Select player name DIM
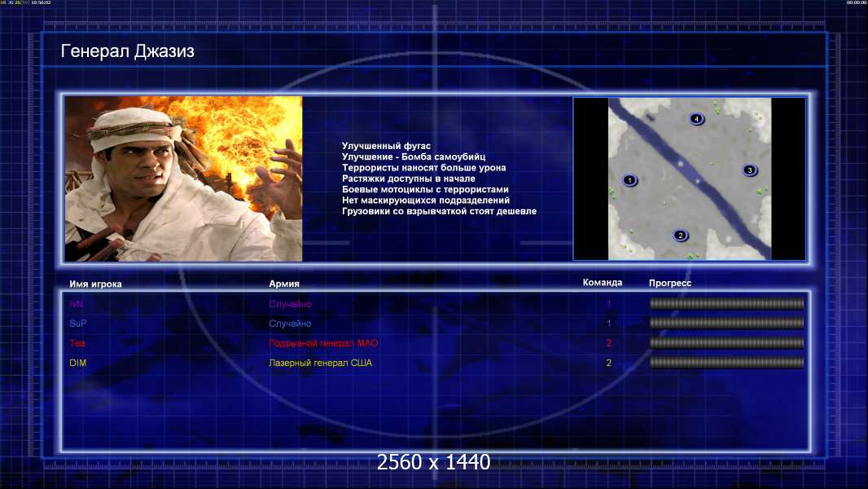 (77, 363)
